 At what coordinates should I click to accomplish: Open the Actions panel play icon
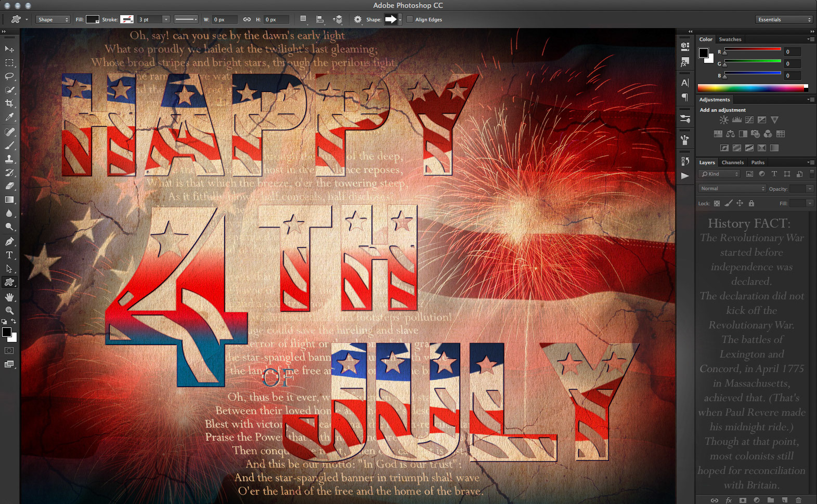coord(685,176)
